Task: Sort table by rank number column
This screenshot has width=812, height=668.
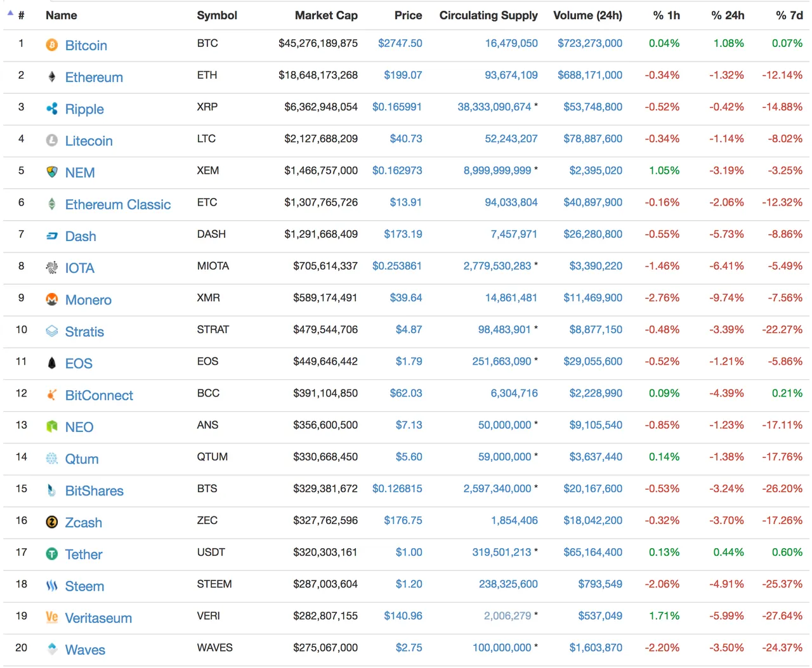Action: pos(21,15)
